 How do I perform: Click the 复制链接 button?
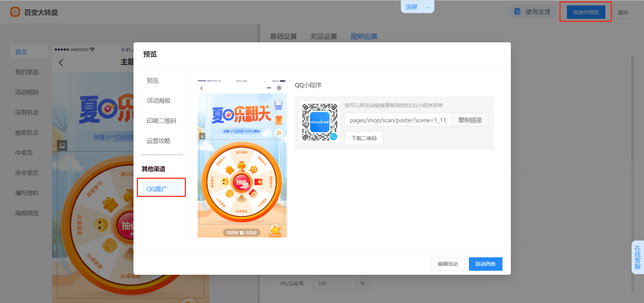470,120
